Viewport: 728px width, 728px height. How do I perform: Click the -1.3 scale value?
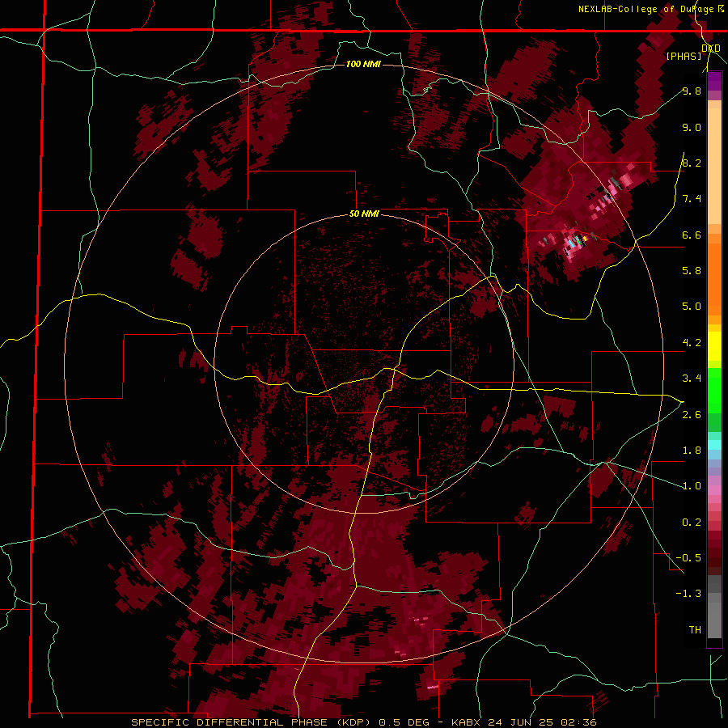(688, 594)
